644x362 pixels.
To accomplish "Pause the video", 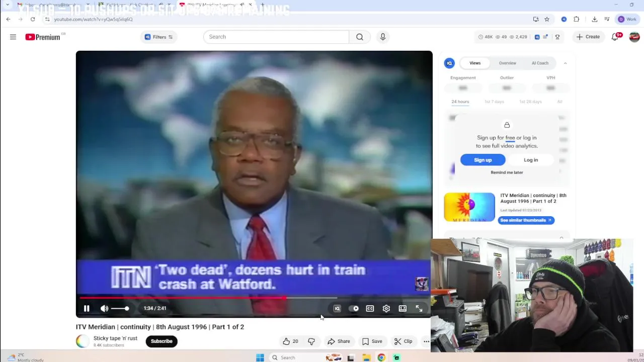I will point(87,308).
